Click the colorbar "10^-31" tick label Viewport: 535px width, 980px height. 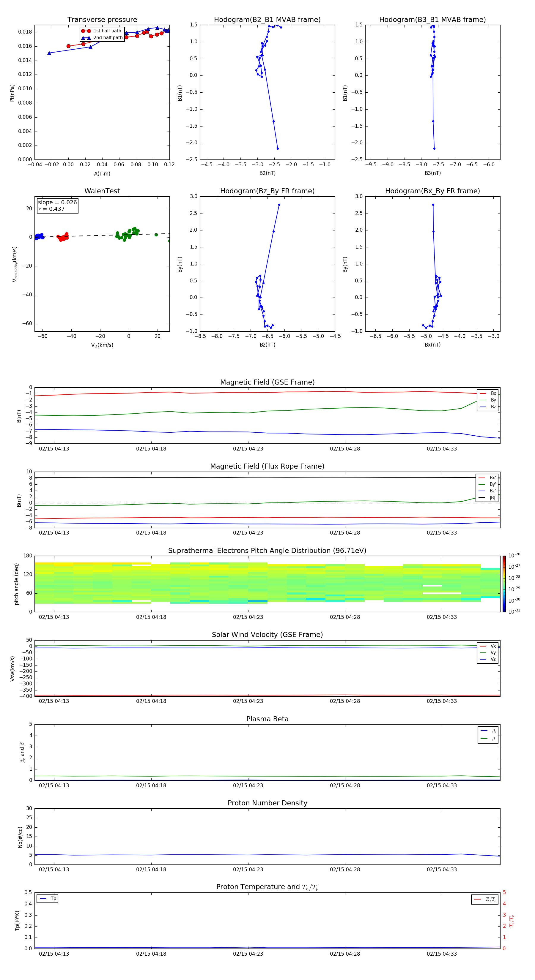(514, 611)
